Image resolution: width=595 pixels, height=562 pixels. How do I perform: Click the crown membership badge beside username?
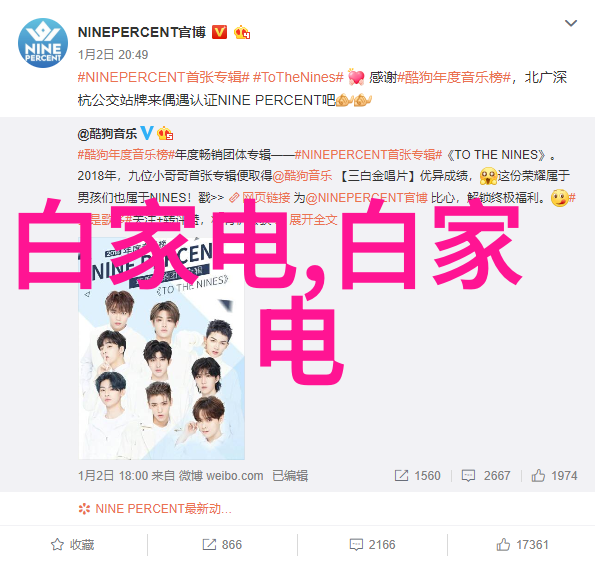point(242,33)
